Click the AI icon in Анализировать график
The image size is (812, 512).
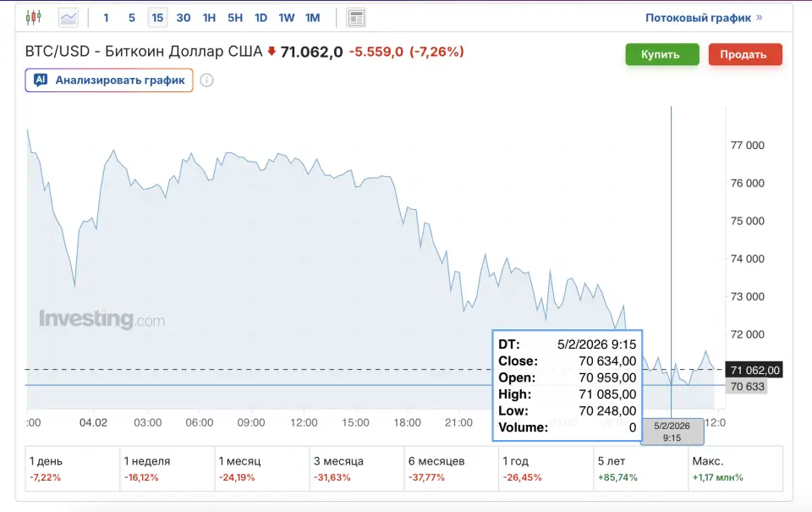(x=41, y=80)
